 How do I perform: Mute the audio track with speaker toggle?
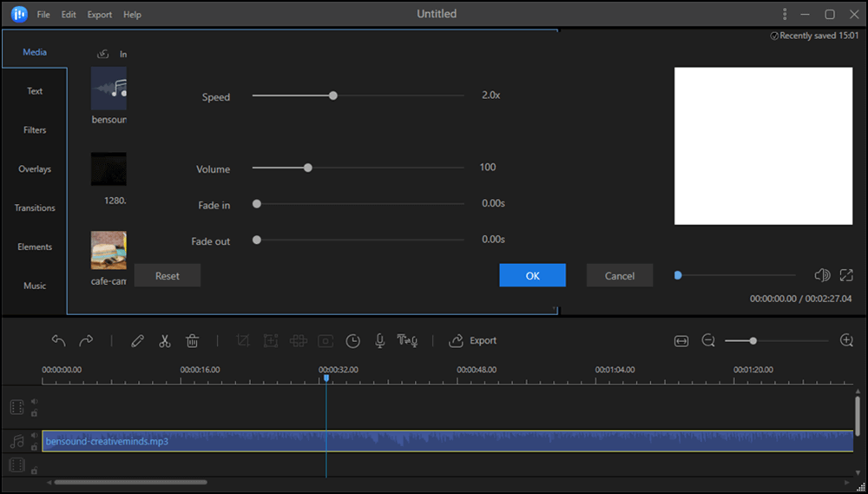(35, 436)
